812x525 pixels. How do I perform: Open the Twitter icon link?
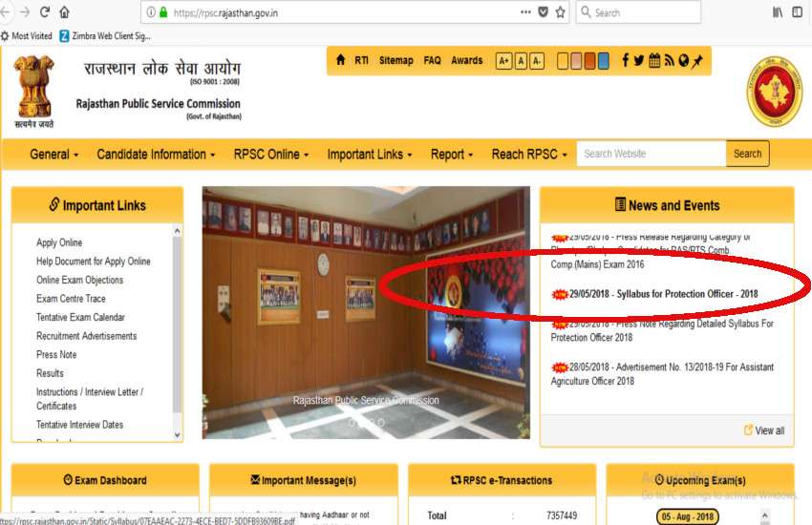(x=639, y=60)
